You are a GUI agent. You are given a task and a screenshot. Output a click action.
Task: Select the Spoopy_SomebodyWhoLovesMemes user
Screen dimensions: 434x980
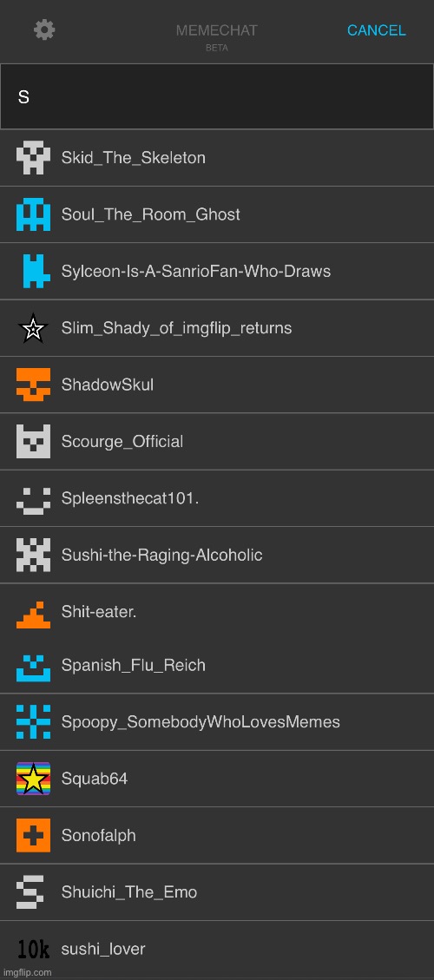[217, 722]
